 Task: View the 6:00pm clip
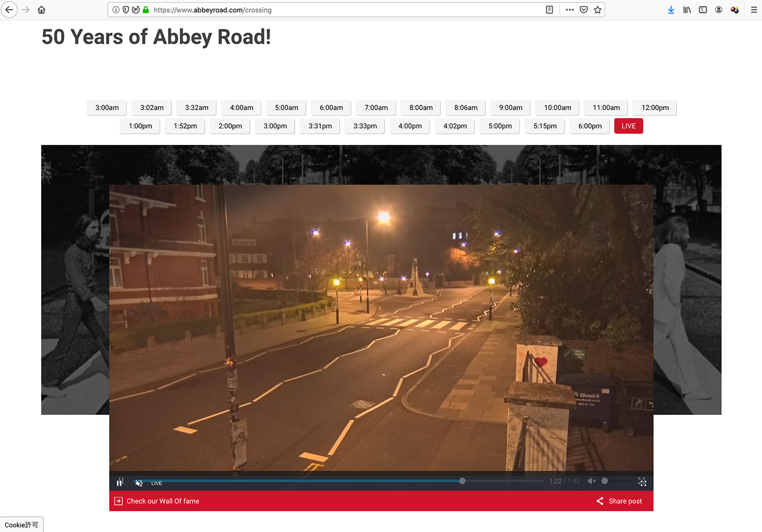coord(590,126)
